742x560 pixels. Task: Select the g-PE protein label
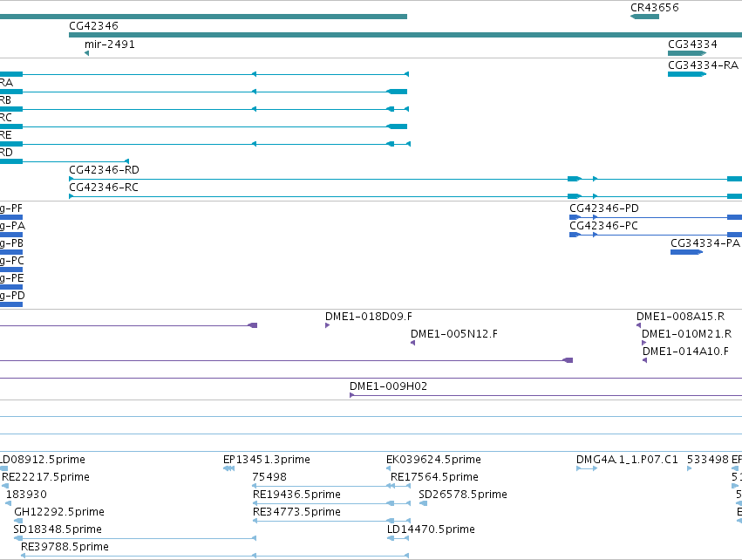tap(12, 278)
